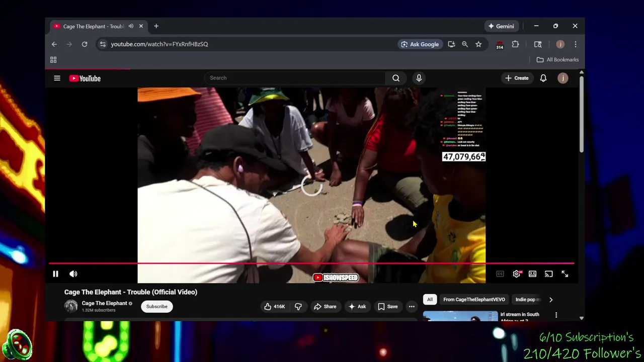
Task: Open the zoom indicator in address bar
Action: click(x=465, y=44)
